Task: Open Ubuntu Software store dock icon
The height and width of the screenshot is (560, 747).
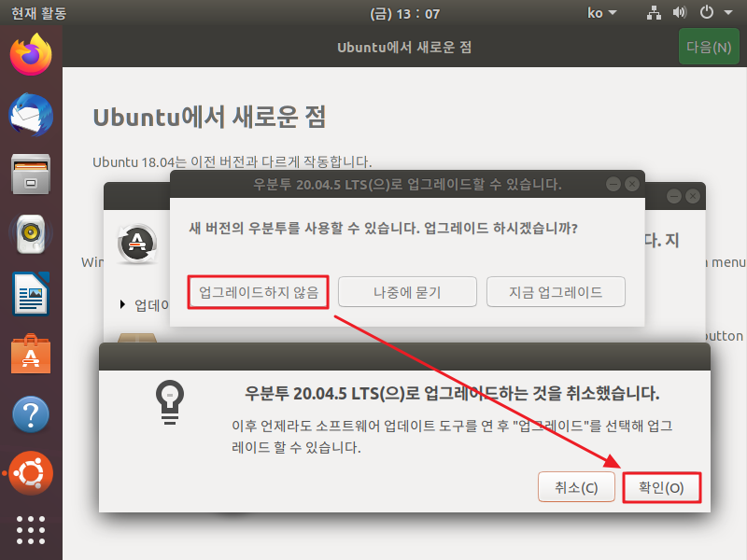Action: click(31, 354)
